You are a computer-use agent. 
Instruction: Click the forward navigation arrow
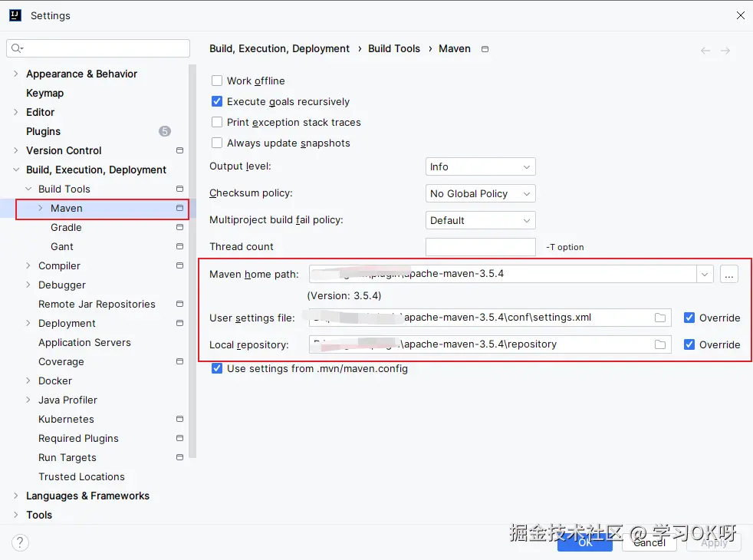pyautogui.click(x=725, y=51)
